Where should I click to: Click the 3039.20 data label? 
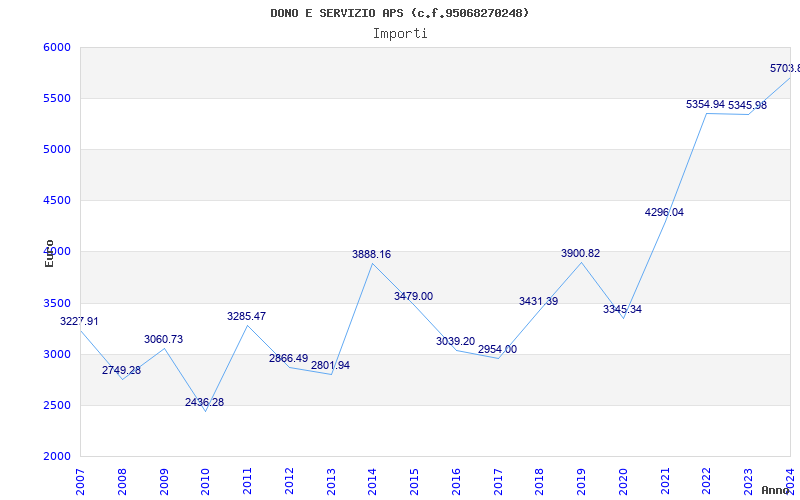(456, 341)
